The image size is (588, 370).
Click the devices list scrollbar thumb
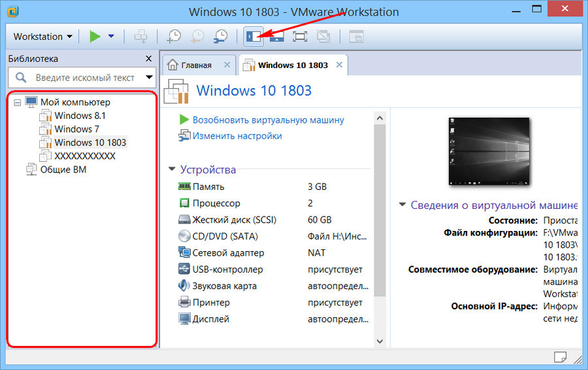tap(380, 211)
